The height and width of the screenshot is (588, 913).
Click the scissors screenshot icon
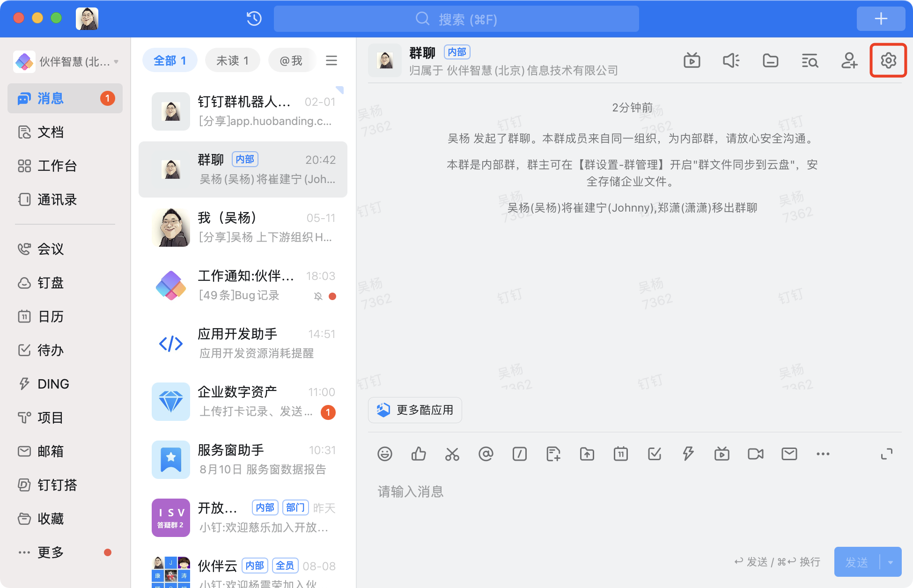click(x=452, y=454)
